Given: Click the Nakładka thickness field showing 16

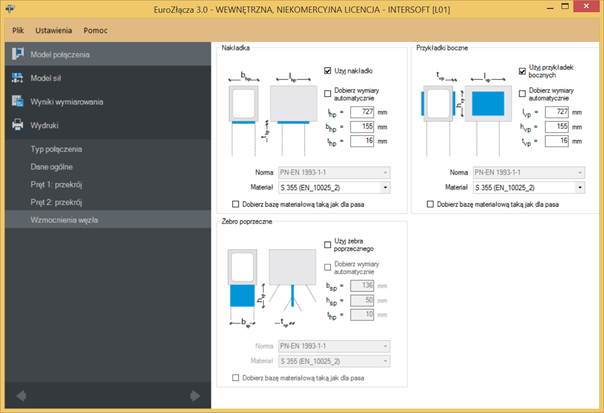Looking at the screenshot, I should pyautogui.click(x=362, y=141).
